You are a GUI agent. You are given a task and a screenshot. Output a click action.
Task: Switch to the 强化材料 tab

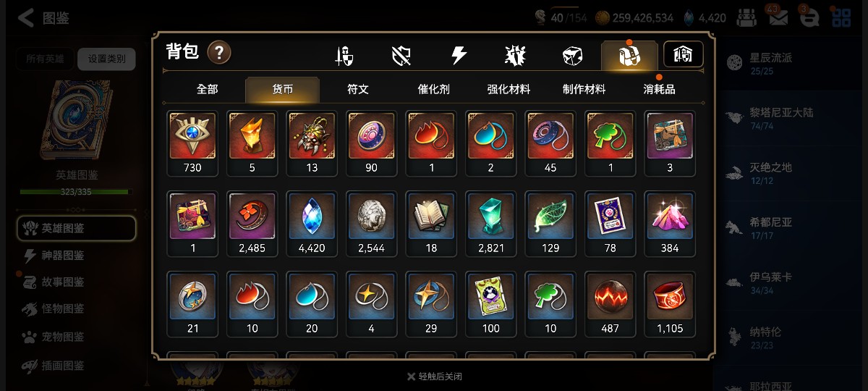[509, 89]
